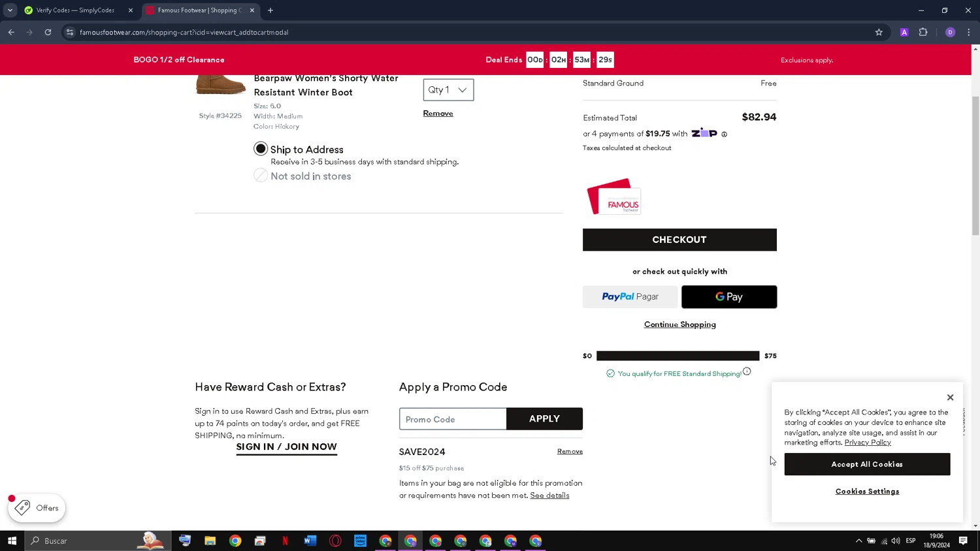
Task: Reload the current page
Action: coord(48,32)
